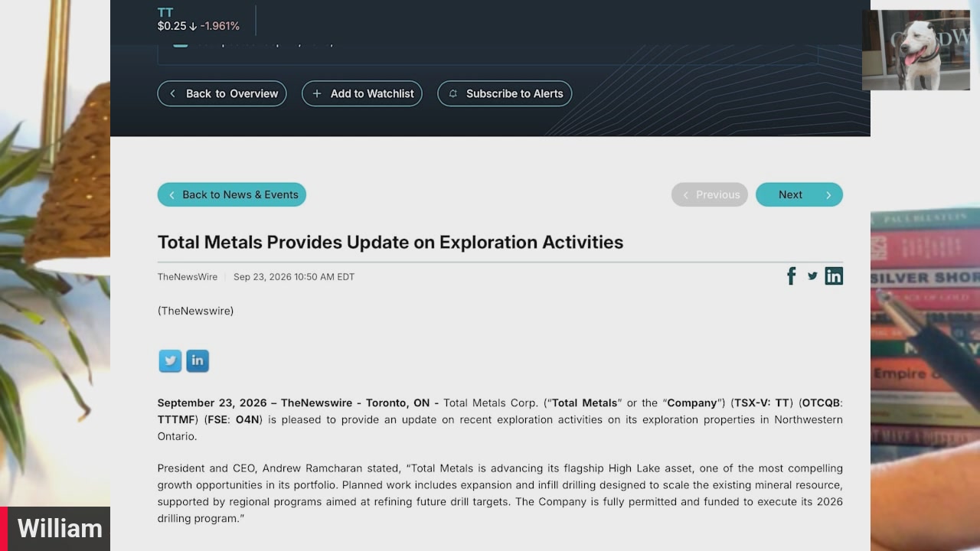
Task: Click the TT ticker symbol
Action: (x=165, y=12)
